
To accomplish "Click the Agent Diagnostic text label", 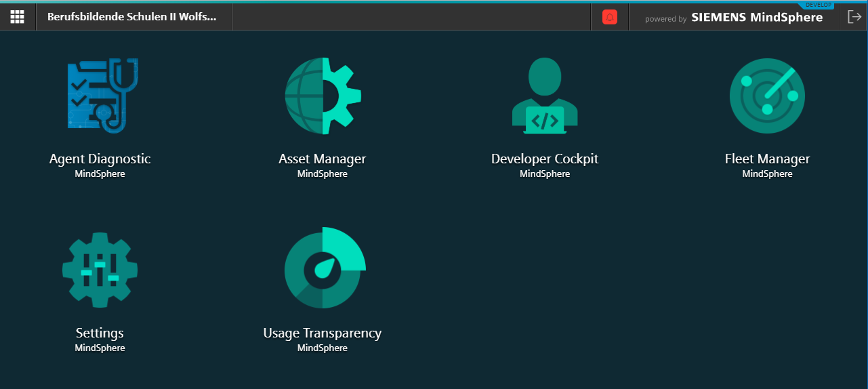I will [100, 159].
